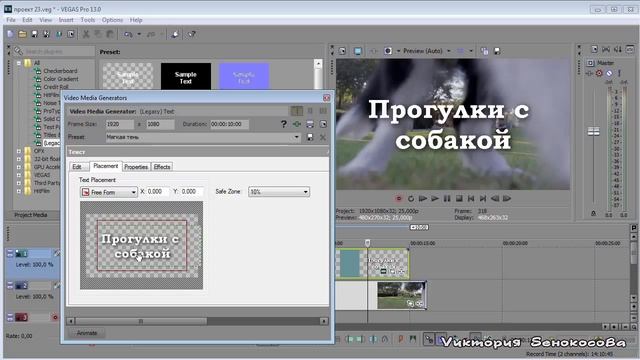Click the Cut scissors icon in toolbar
The image size is (640, 360).
coord(86,34)
